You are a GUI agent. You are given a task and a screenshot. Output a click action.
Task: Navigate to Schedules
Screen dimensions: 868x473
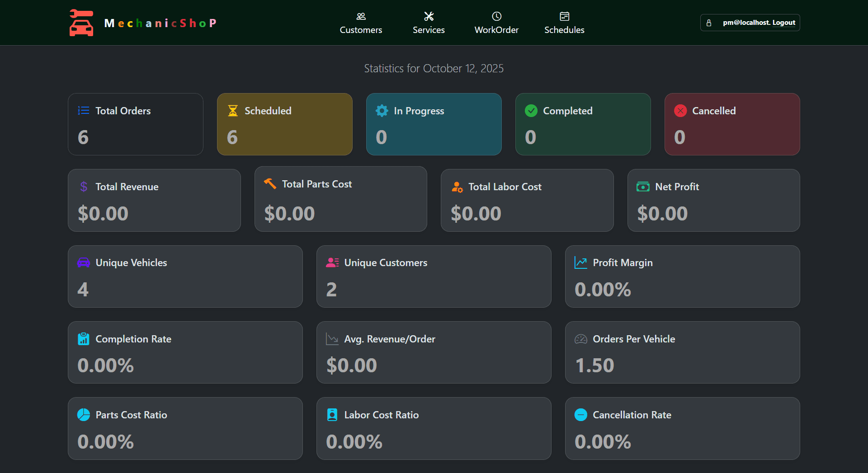click(x=564, y=23)
